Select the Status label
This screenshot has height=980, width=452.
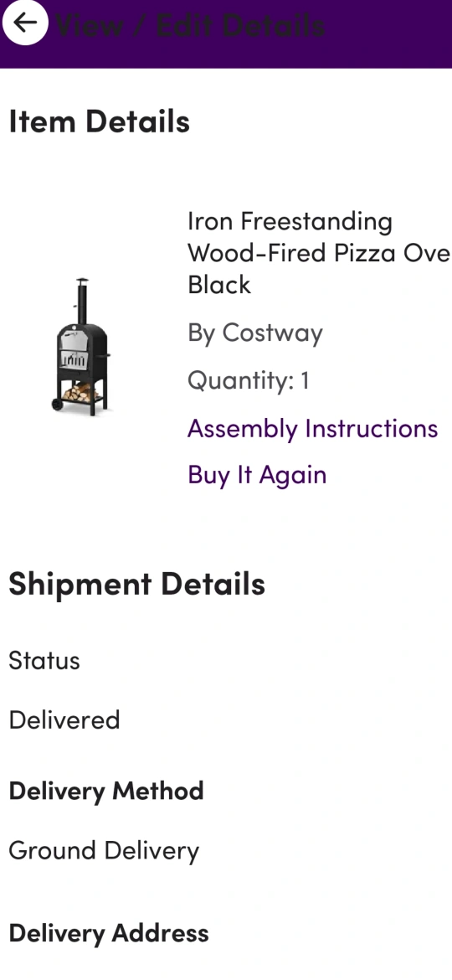44,661
